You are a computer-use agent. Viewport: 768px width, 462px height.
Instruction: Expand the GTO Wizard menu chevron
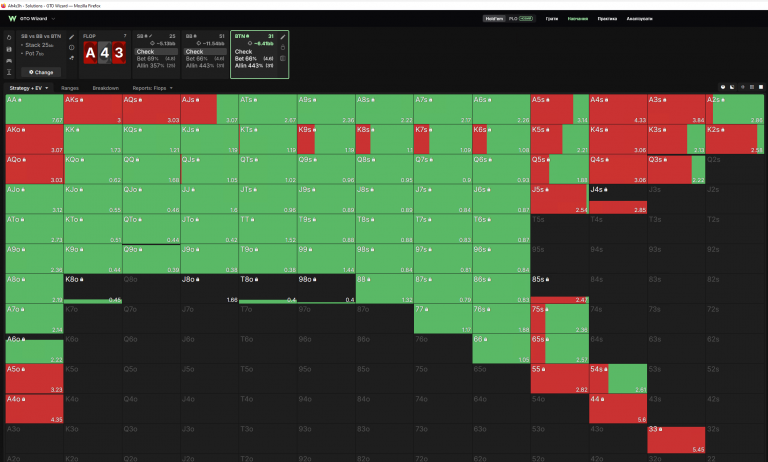pyautogui.click(x=53, y=19)
